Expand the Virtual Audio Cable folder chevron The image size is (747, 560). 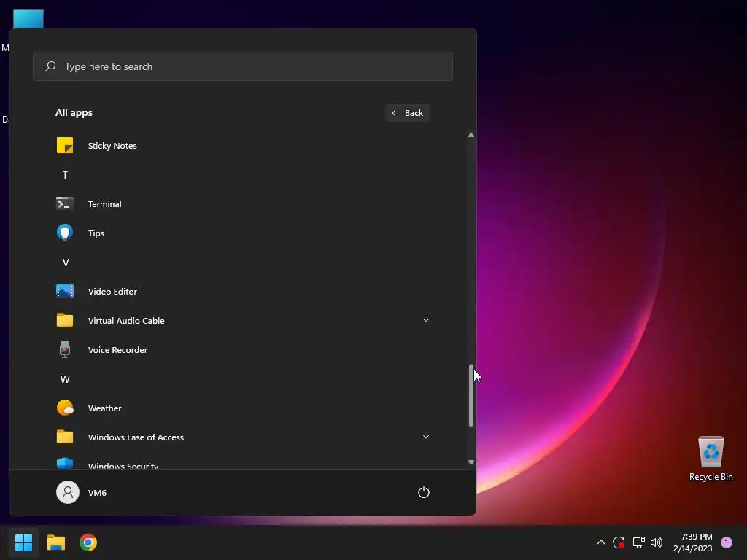[426, 320]
